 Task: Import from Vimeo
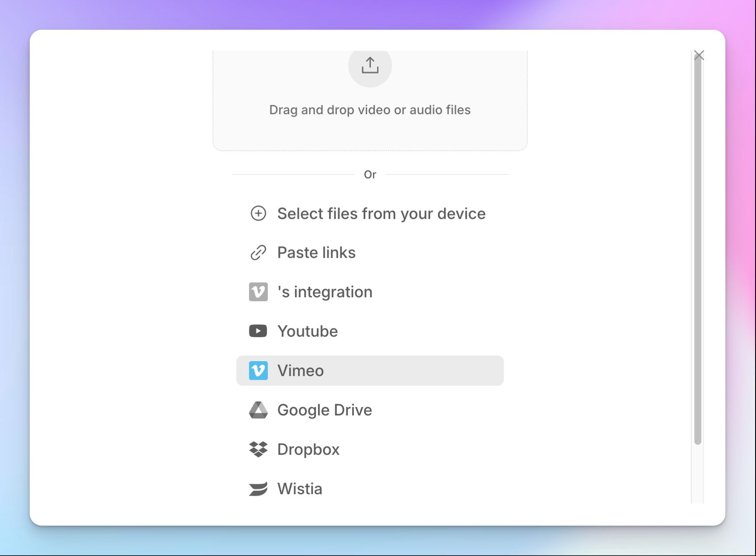(x=370, y=370)
